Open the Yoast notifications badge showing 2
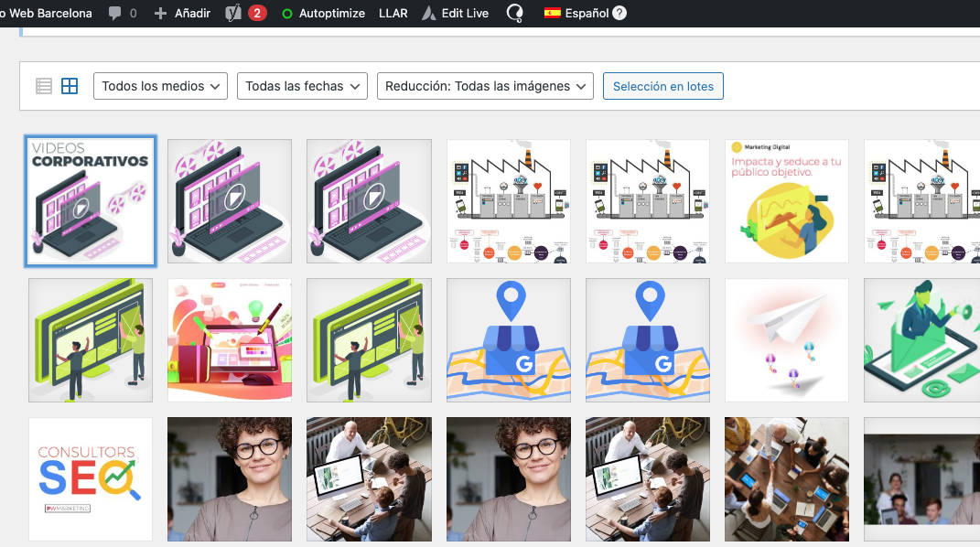The width and height of the screenshot is (980, 547). pyautogui.click(x=257, y=13)
